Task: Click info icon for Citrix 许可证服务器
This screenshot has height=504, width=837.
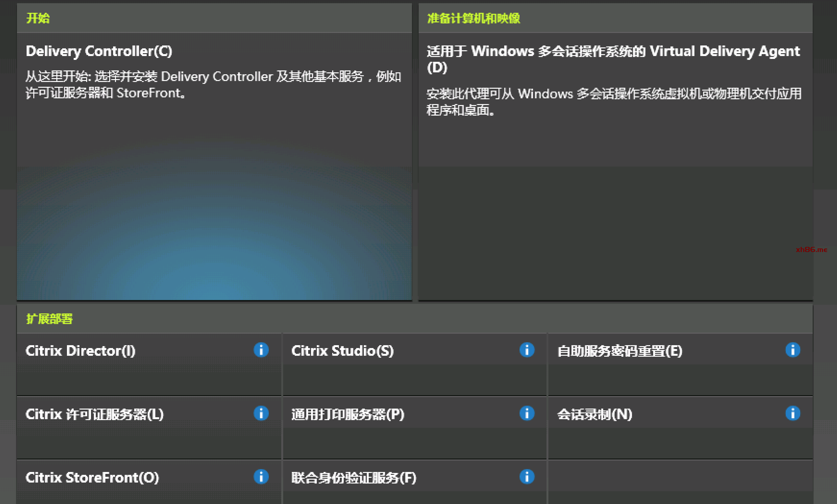Action: point(261,413)
